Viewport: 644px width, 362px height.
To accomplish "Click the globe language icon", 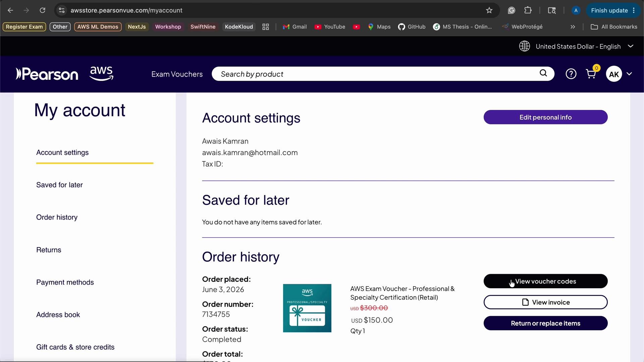I will tap(525, 46).
